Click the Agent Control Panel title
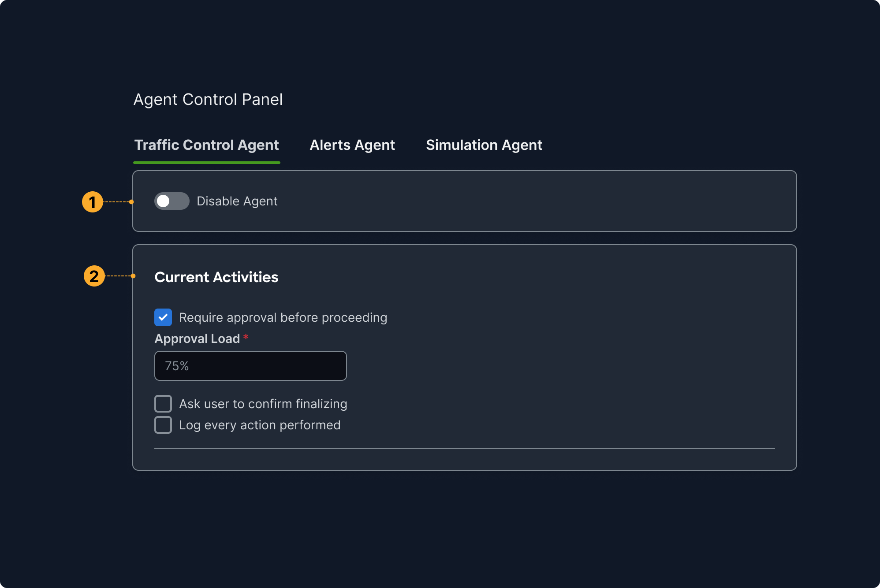Image resolution: width=880 pixels, height=588 pixels. [x=208, y=100]
